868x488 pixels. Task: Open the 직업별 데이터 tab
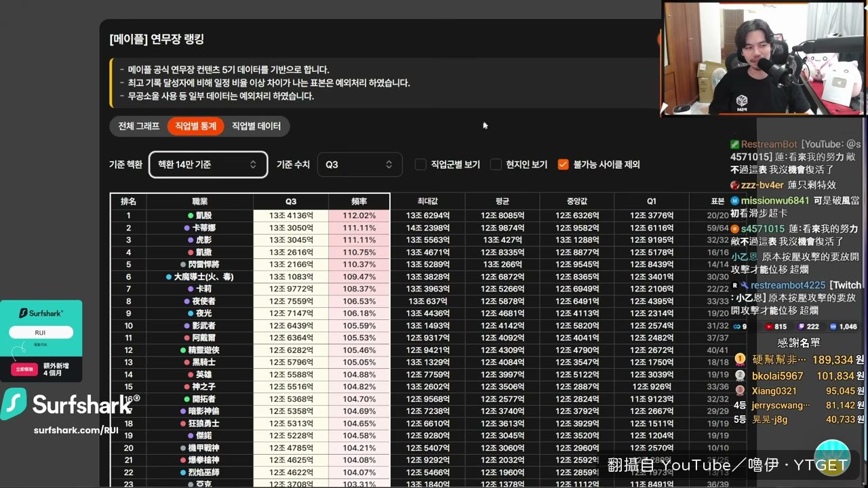(256, 126)
